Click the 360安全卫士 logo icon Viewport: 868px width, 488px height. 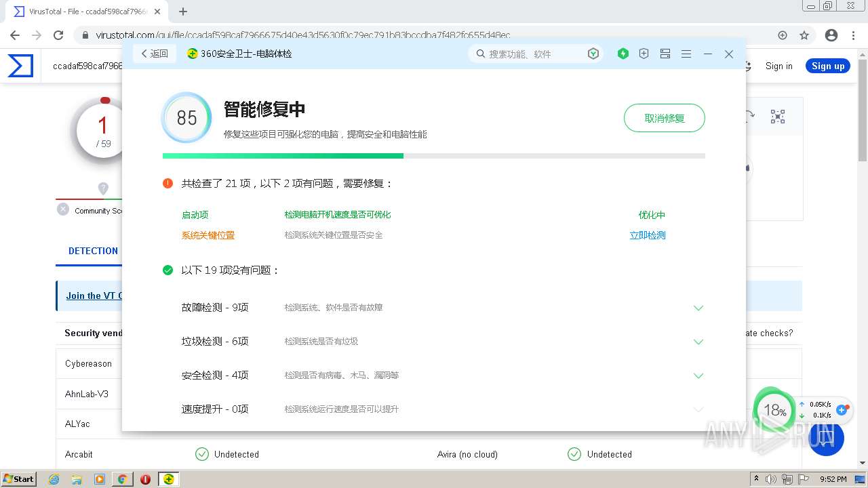(192, 54)
